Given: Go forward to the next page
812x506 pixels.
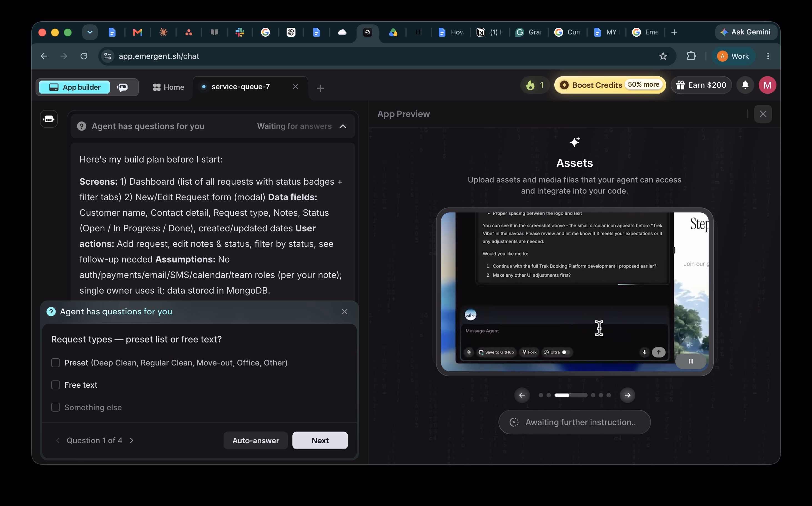Looking at the screenshot, I should pyautogui.click(x=64, y=56).
